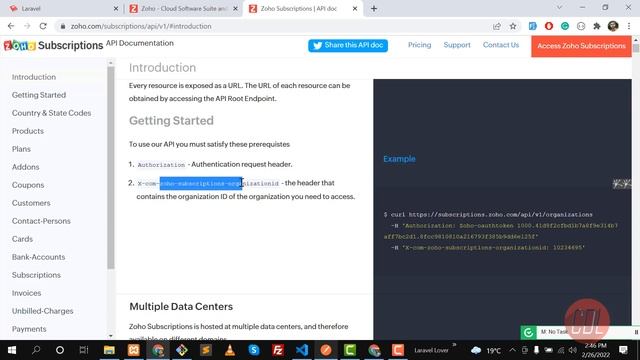Open Addons in the sidebar

[x=25, y=167]
